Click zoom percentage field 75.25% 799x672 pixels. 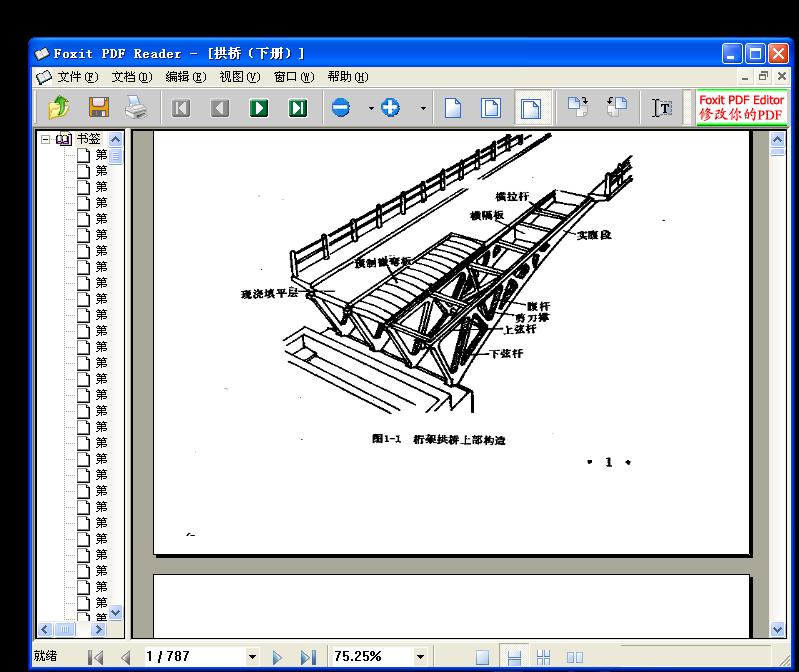(373, 656)
